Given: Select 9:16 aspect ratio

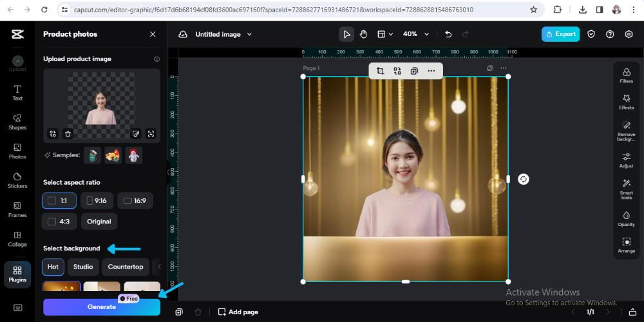Looking at the screenshot, I should click(97, 201).
